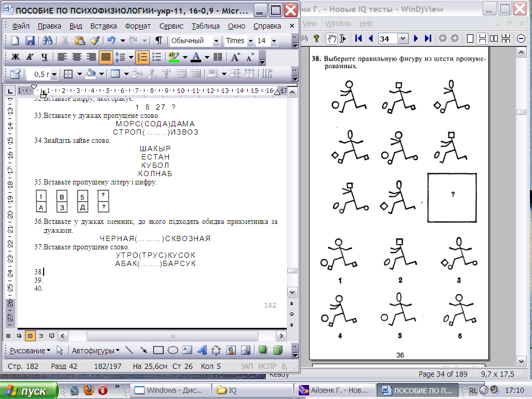Screen dimensions: 532x399
Task: Go to next page in WinDjView
Action: pos(416,38)
